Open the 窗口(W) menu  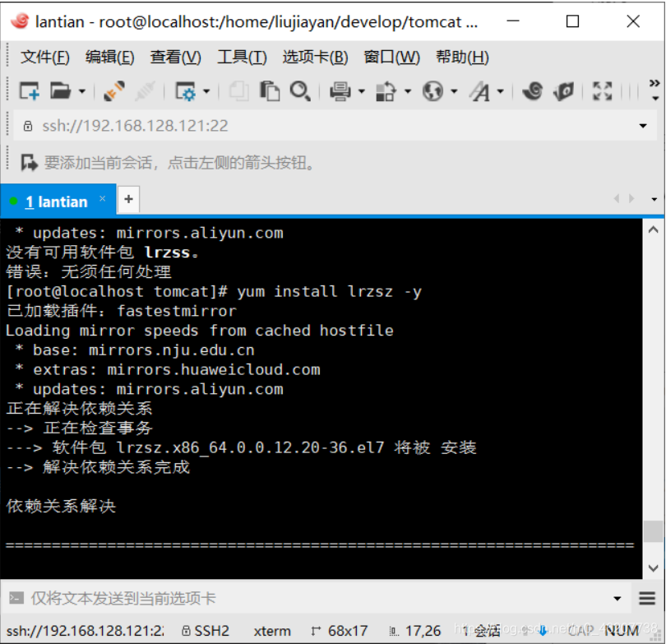coord(391,57)
